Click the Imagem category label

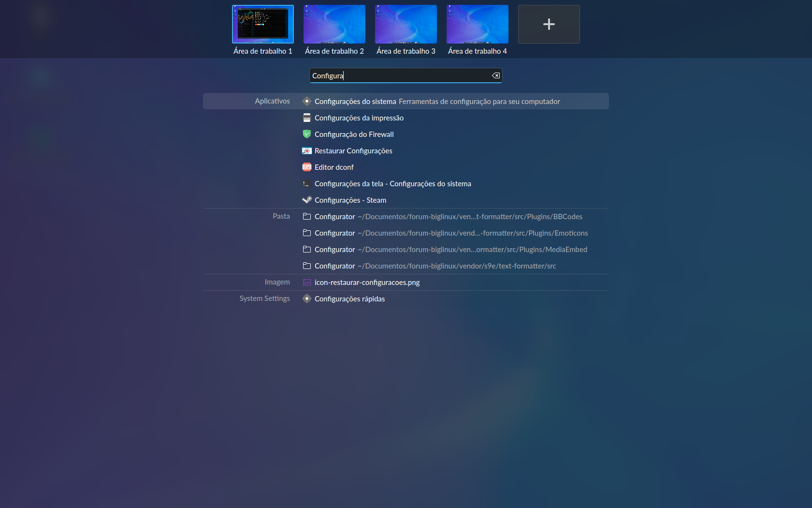pos(277,282)
